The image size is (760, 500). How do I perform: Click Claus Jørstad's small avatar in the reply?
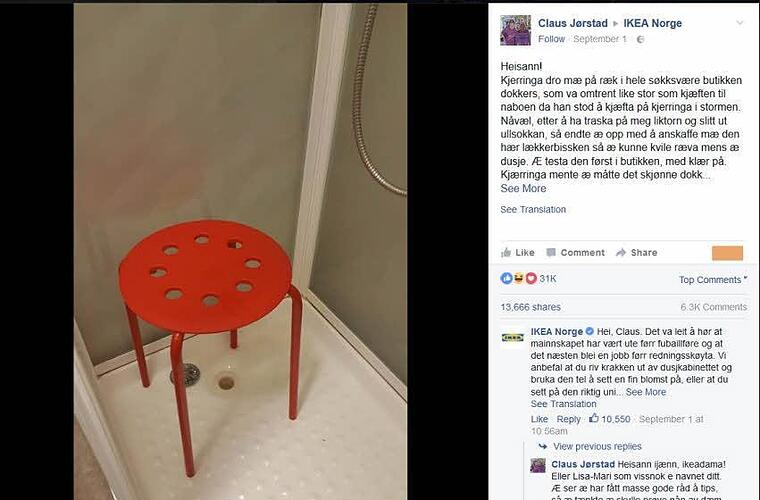pos(538,466)
